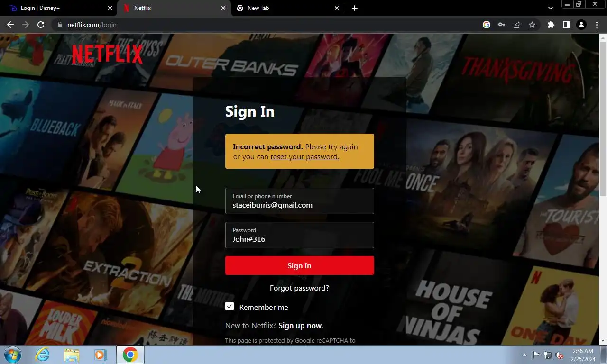The image size is (607, 364).
Task: Go back with the browser back arrow
Action: pos(10,25)
